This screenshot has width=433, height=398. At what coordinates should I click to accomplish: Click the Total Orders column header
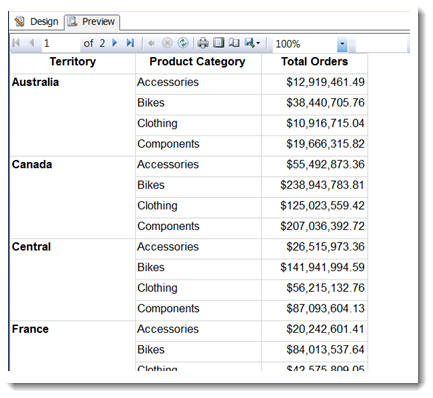(314, 62)
